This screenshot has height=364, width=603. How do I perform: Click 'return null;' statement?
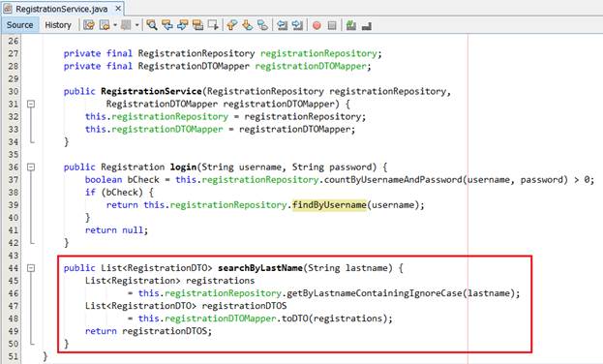click(x=116, y=230)
